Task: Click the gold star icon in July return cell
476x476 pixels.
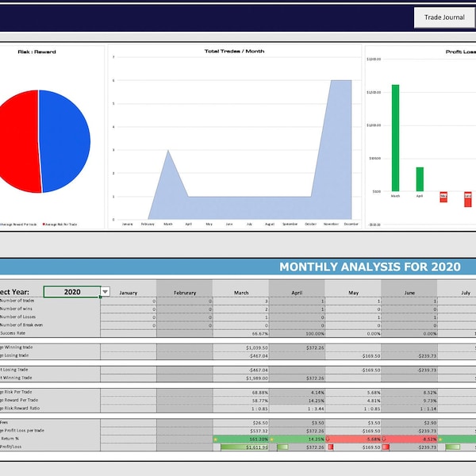Action: [440, 439]
